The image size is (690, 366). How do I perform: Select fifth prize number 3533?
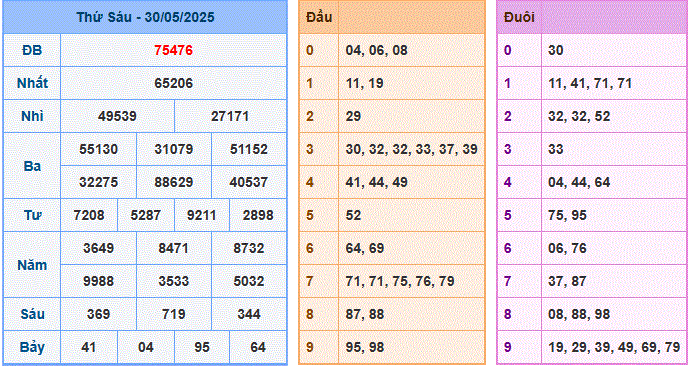pyautogui.click(x=173, y=281)
